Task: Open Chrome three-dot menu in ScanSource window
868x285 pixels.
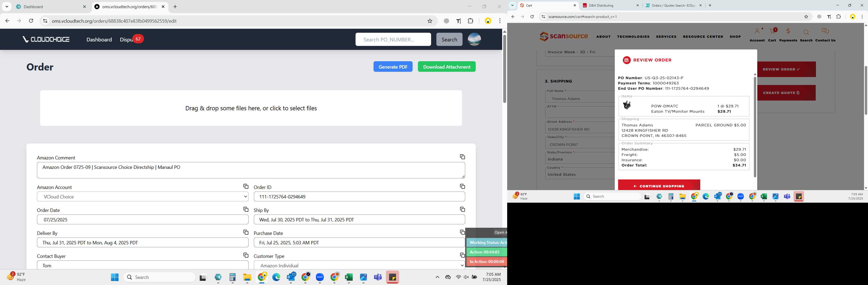Action: pos(862,16)
